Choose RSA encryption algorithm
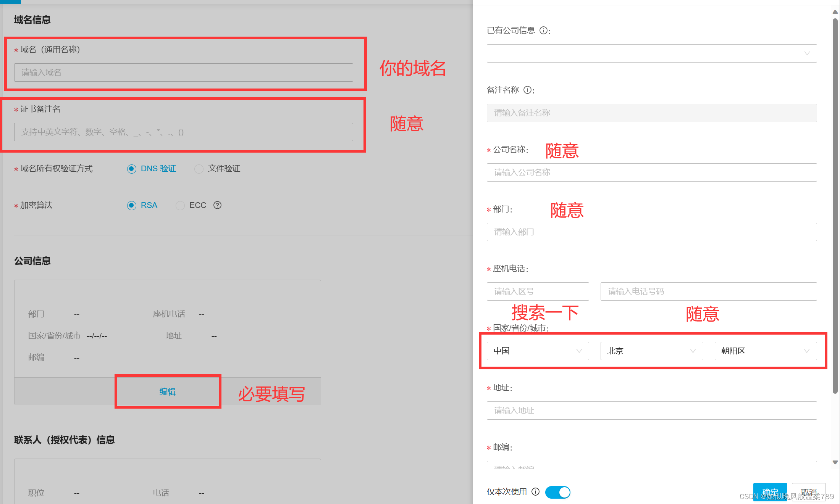This screenshot has height=504, width=840. tap(131, 205)
